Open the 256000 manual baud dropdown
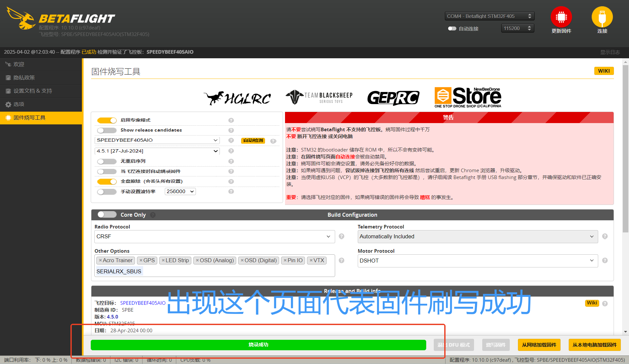Image resolution: width=629 pixels, height=364 pixels. (180, 191)
